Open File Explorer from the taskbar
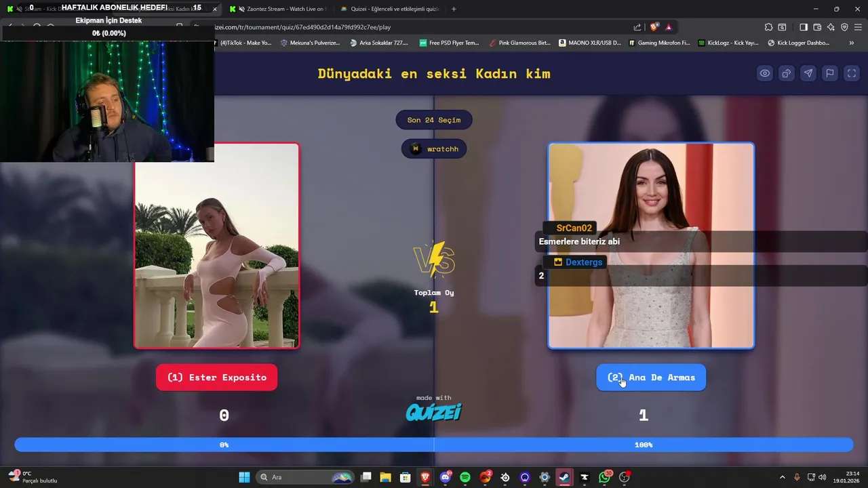The image size is (868, 488). coord(385,477)
